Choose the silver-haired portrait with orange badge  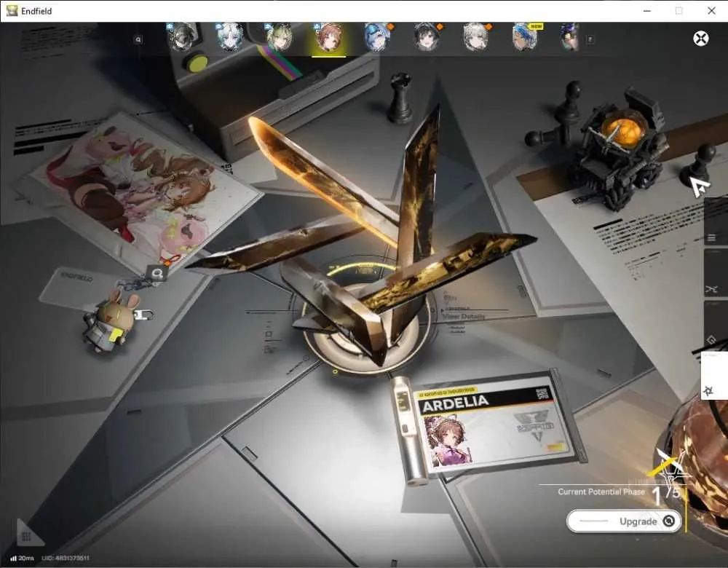(x=476, y=36)
